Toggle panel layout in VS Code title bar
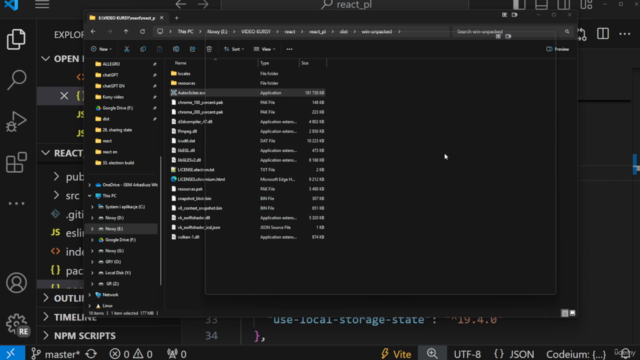This screenshot has width=640, height=360. (541, 5)
